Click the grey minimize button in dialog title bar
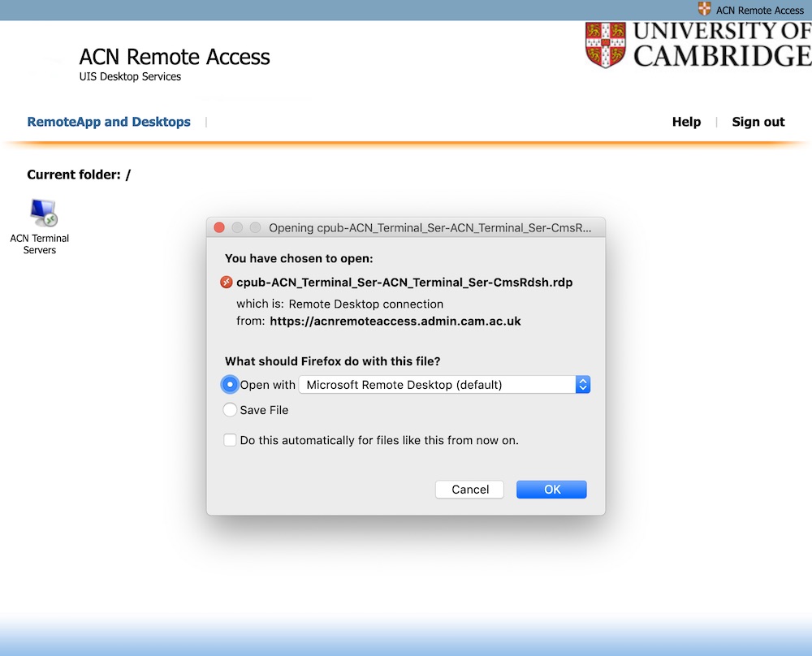812x656 pixels. point(237,228)
